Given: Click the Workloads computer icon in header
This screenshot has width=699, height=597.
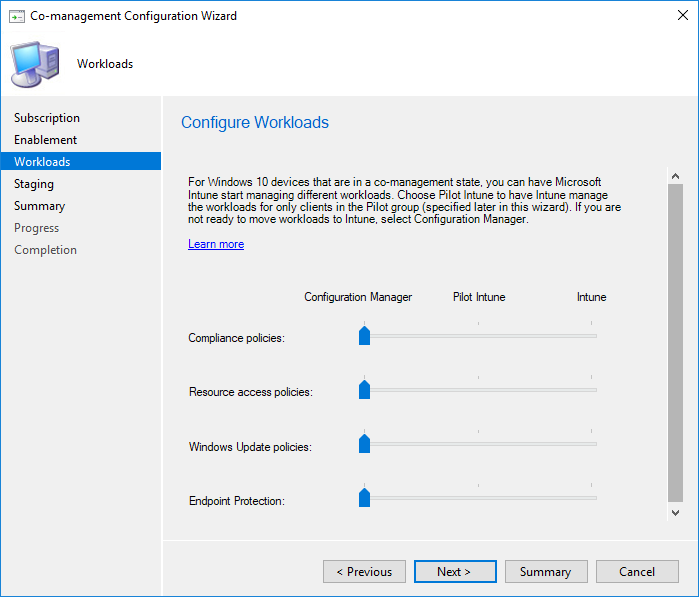Looking at the screenshot, I should coord(35,64).
